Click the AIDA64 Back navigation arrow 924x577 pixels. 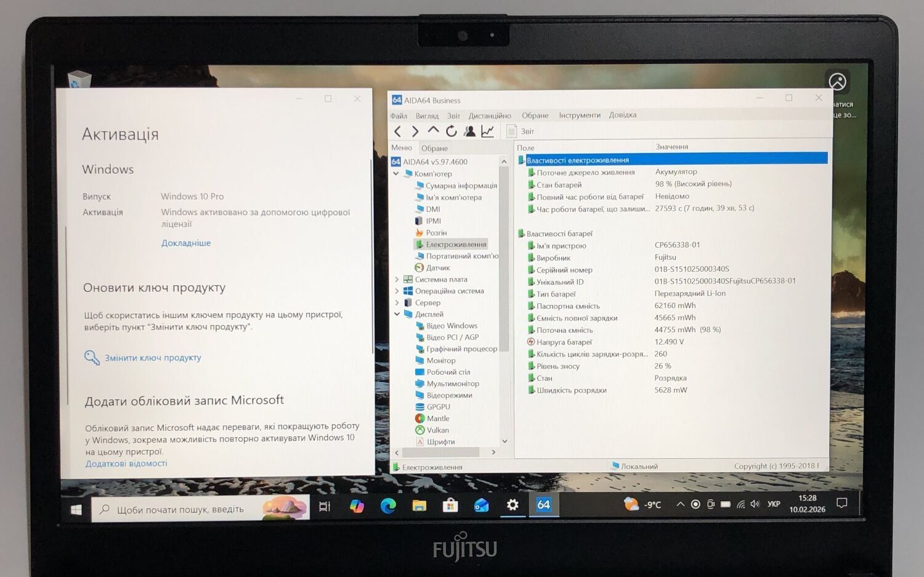click(397, 131)
